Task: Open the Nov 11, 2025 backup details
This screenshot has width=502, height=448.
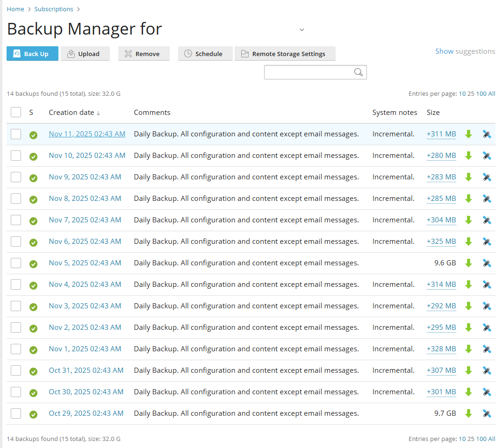Action: point(87,134)
